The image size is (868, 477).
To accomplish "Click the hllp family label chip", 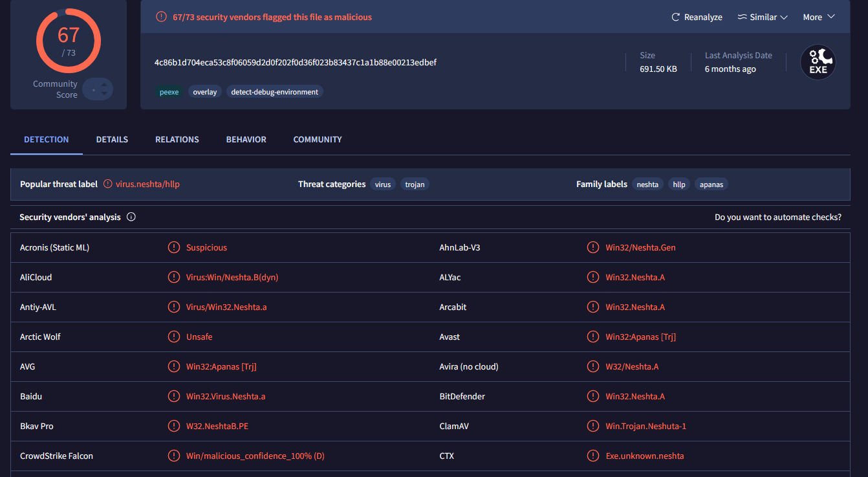I will 679,184.
